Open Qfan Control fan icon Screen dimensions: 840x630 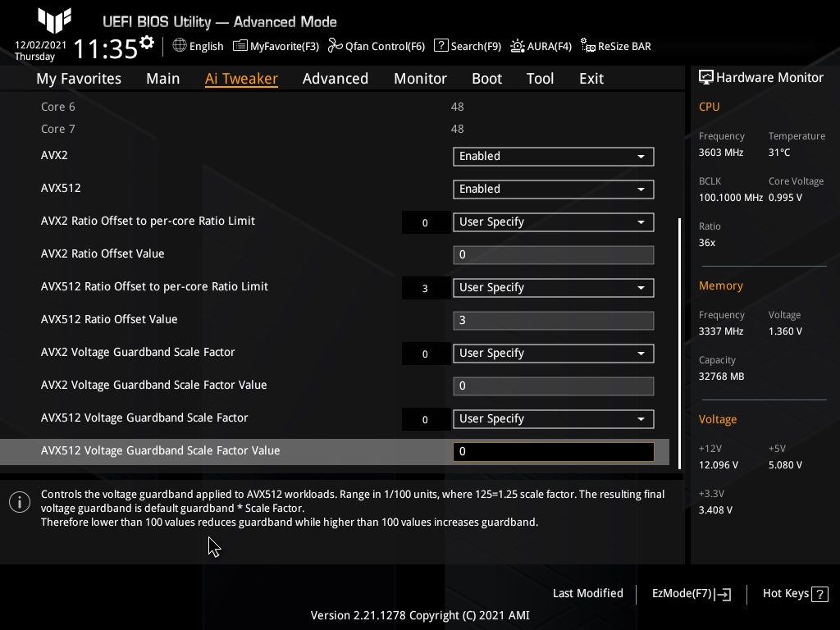point(335,46)
